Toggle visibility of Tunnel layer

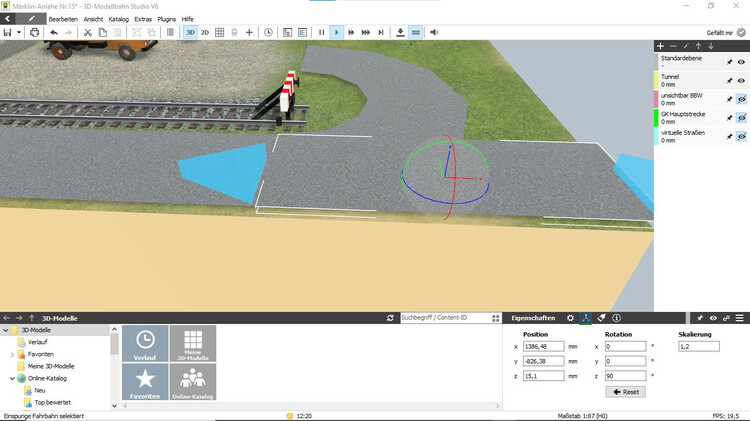pyautogui.click(x=741, y=81)
